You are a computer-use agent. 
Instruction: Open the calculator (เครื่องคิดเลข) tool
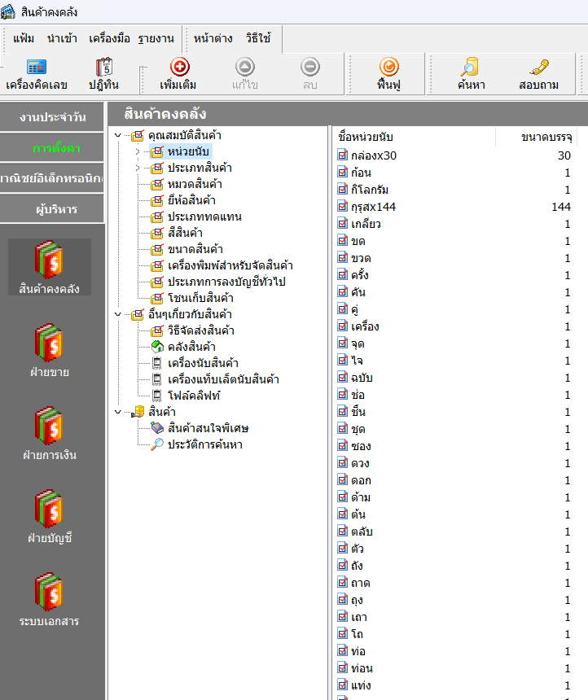pos(37,68)
